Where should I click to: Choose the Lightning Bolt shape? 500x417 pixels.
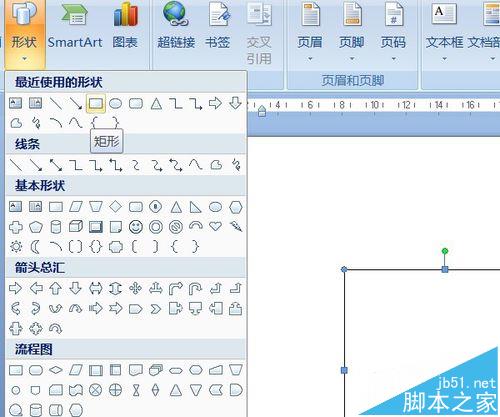236,227
